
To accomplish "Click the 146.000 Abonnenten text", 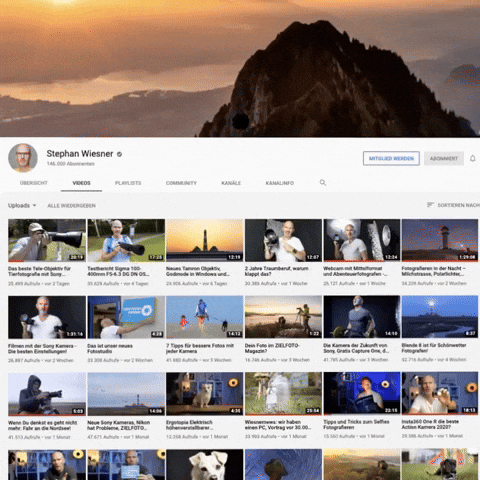I will (70, 164).
